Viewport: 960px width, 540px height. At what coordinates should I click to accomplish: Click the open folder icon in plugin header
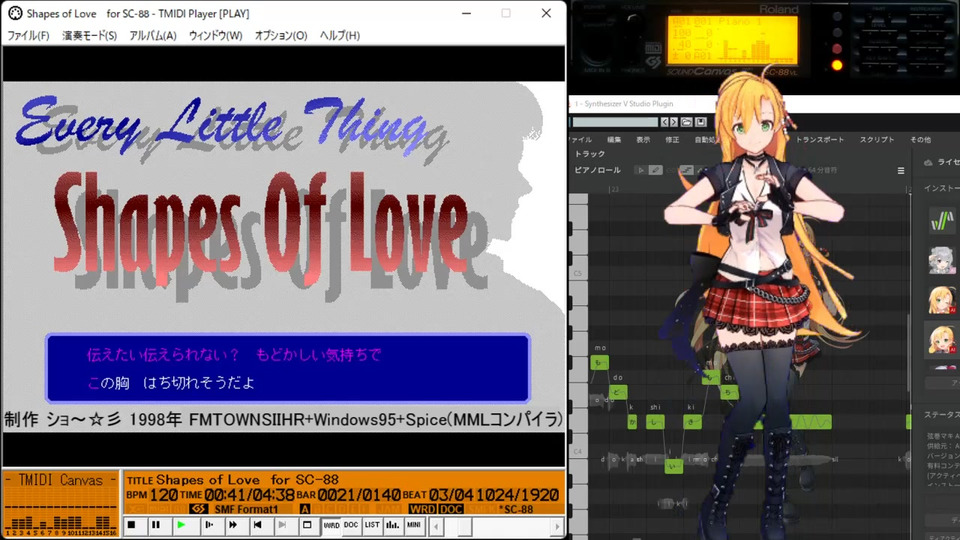click(687, 122)
